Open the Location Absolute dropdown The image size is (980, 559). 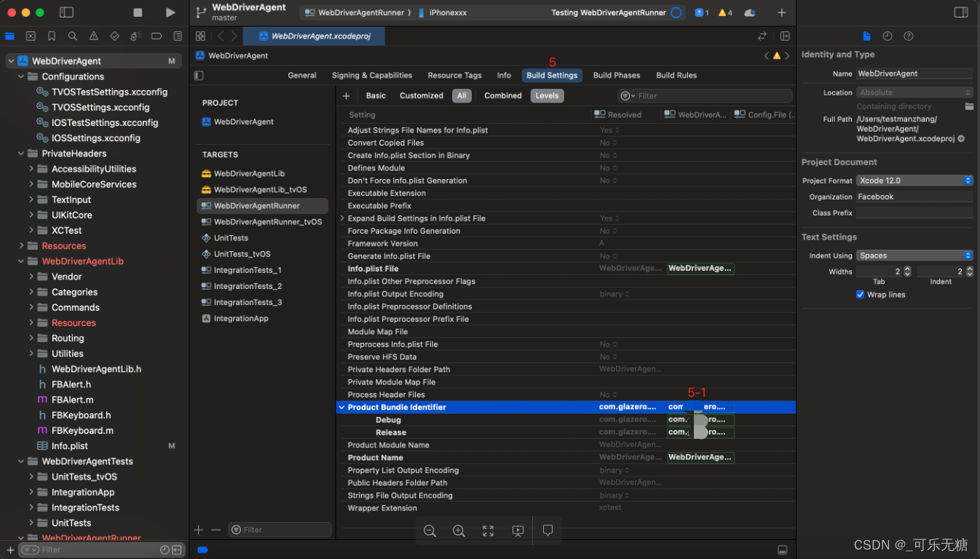click(x=914, y=92)
